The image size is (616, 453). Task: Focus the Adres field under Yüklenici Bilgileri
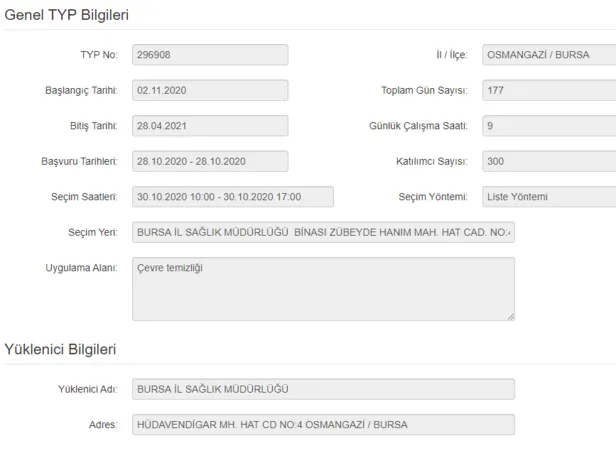tap(323, 425)
